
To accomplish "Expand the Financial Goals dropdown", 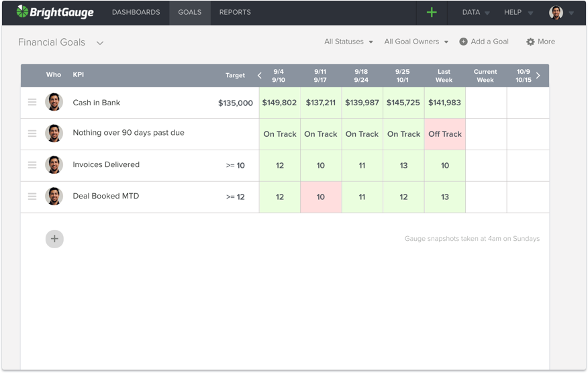I will point(100,43).
